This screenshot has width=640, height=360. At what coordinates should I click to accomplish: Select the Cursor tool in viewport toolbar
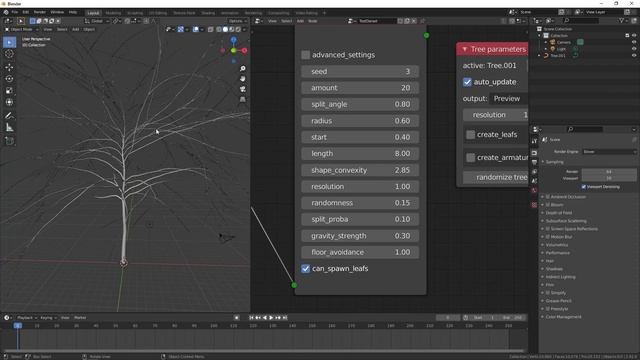tap(9, 54)
